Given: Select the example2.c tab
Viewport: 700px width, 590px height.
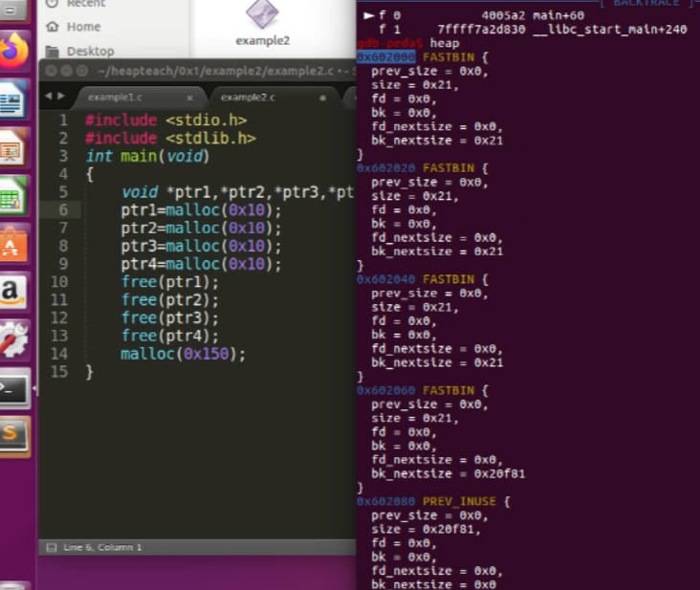Looking at the screenshot, I should 248,98.
